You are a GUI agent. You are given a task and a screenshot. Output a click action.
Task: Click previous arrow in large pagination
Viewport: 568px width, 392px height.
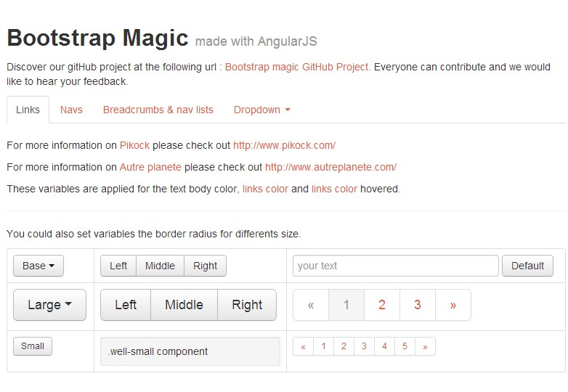pos(311,305)
